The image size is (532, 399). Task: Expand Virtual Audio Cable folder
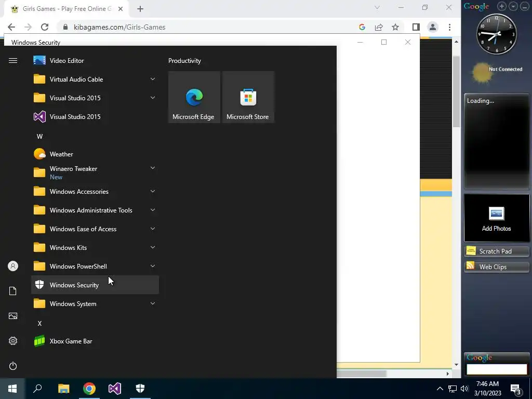153,79
